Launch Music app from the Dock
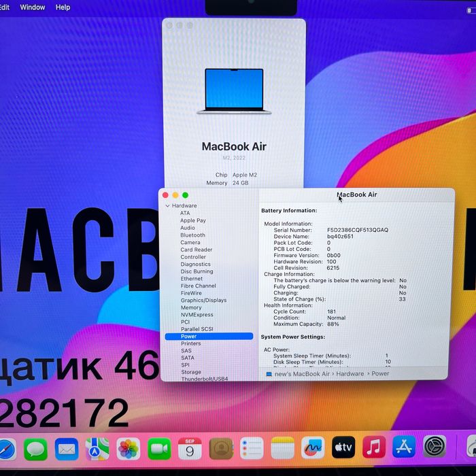The image size is (476, 476). point(374,447)
